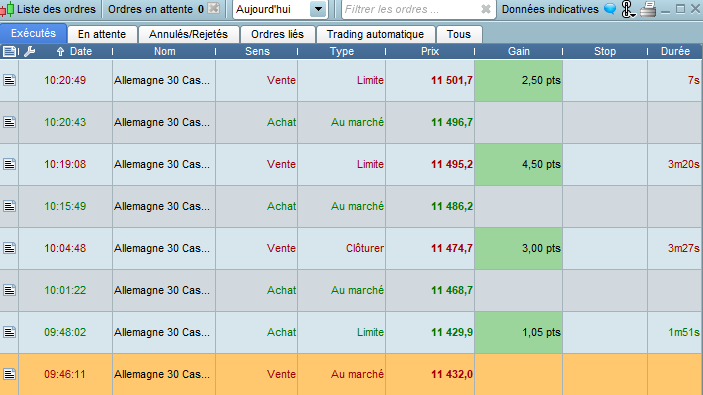Viewport: 703px width, 395px height.
Task: Open order details icon for 09:46:11 row
Action: [x=9, y=374]
